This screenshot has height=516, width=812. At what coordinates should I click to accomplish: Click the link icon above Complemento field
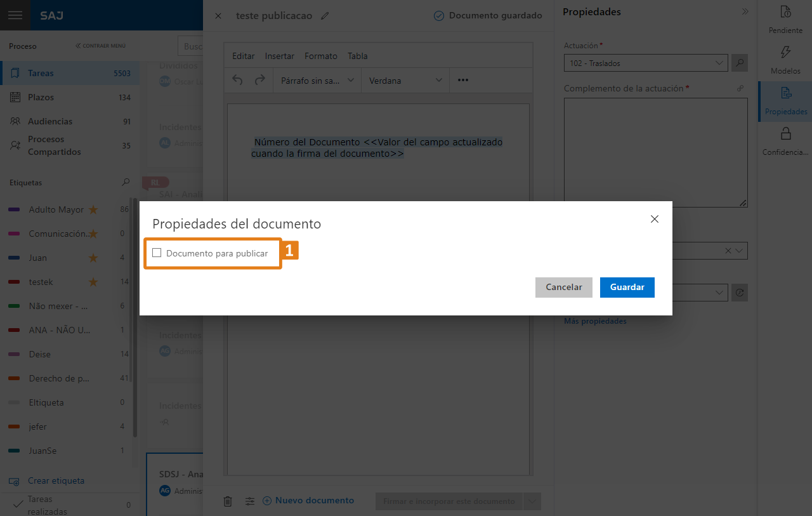(740, 88)
